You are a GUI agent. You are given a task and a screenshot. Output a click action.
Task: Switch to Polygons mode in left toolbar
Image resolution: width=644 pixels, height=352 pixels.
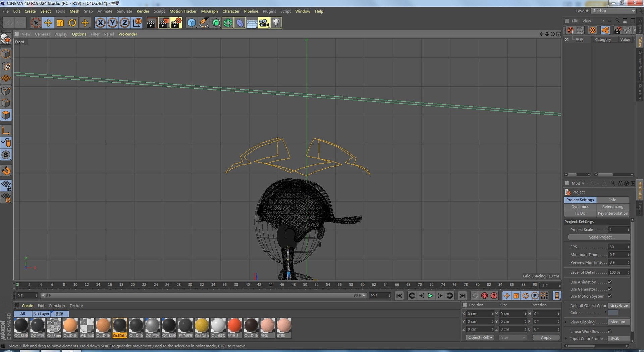tap(6, 115)
